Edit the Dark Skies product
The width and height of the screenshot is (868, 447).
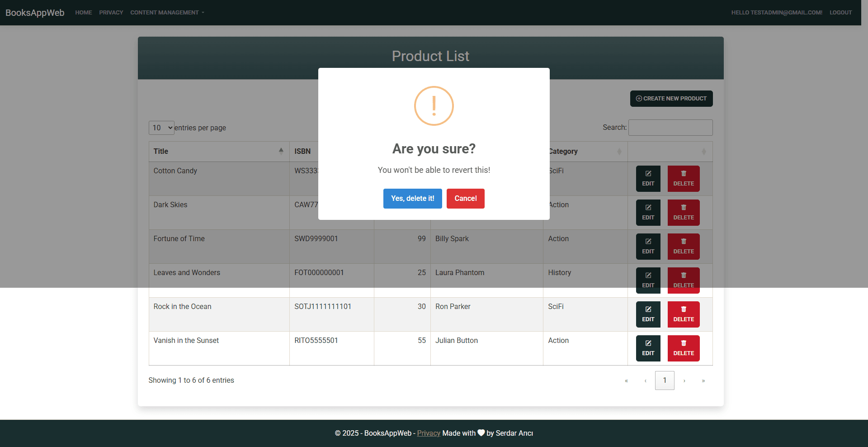(648, 213)
